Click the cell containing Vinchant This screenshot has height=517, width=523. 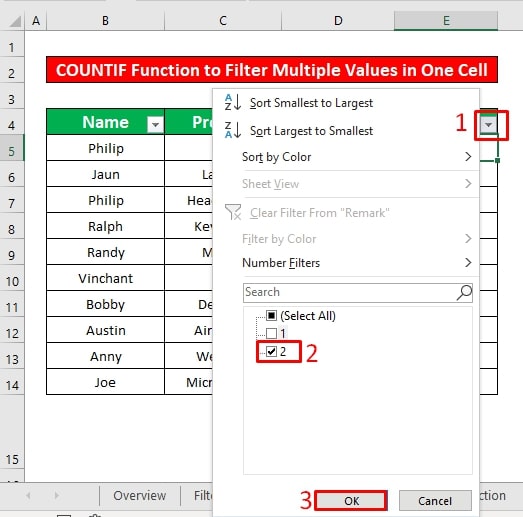(x=105, y=278)
